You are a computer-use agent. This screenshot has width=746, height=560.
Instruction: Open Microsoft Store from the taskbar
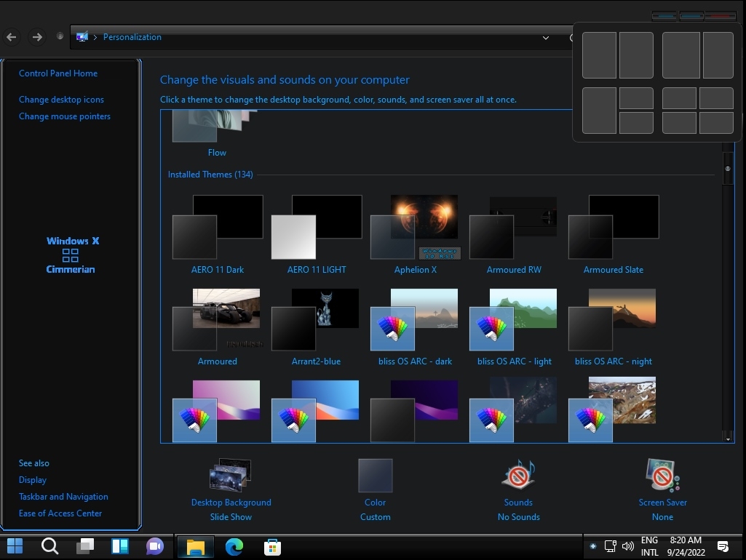click(272, 546)
